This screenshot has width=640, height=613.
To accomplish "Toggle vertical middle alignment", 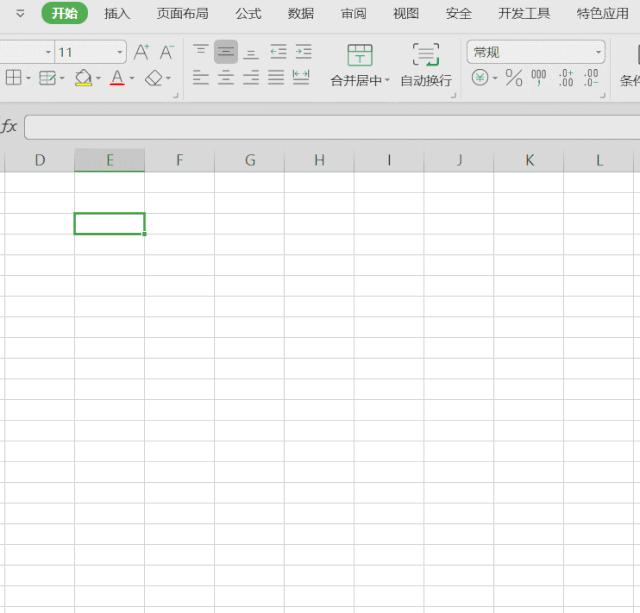I will coord(226,51).
